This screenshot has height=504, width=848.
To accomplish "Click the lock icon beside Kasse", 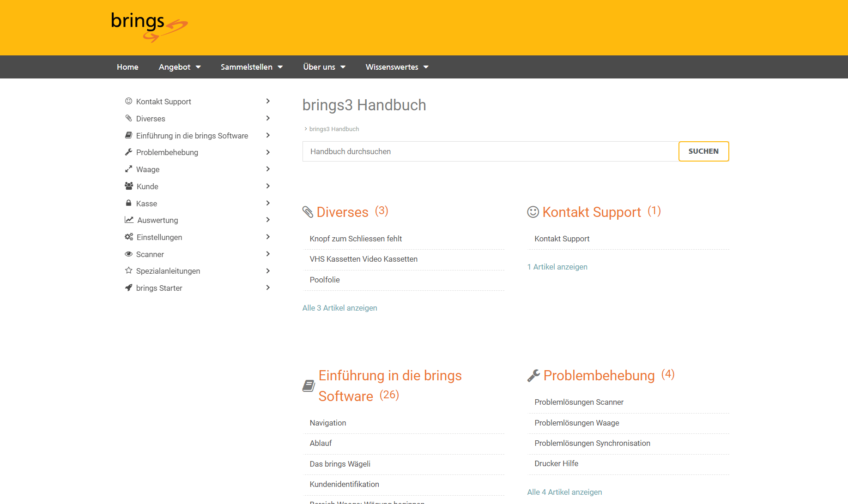I will pos(128,203).
